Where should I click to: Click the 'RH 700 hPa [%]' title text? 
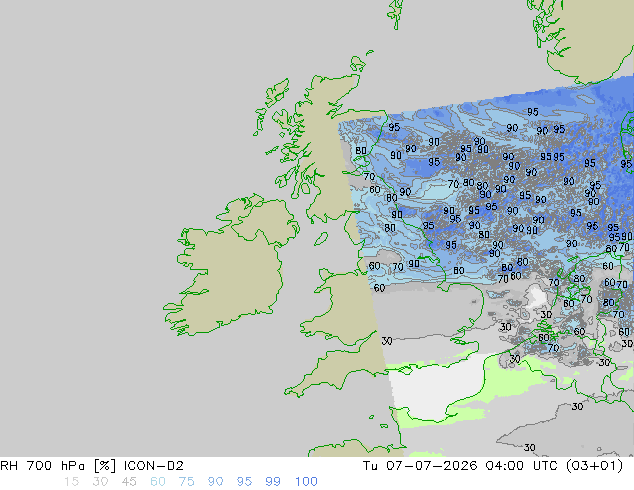pos(59,466)
